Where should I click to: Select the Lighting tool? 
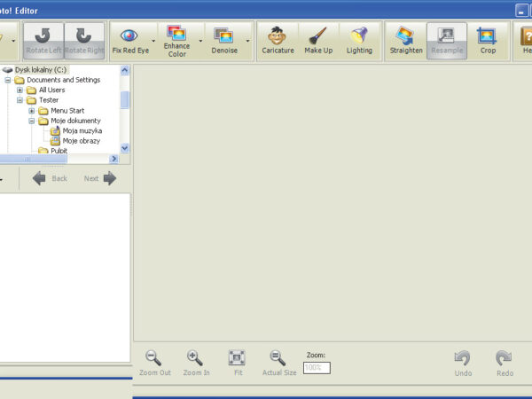359,41
